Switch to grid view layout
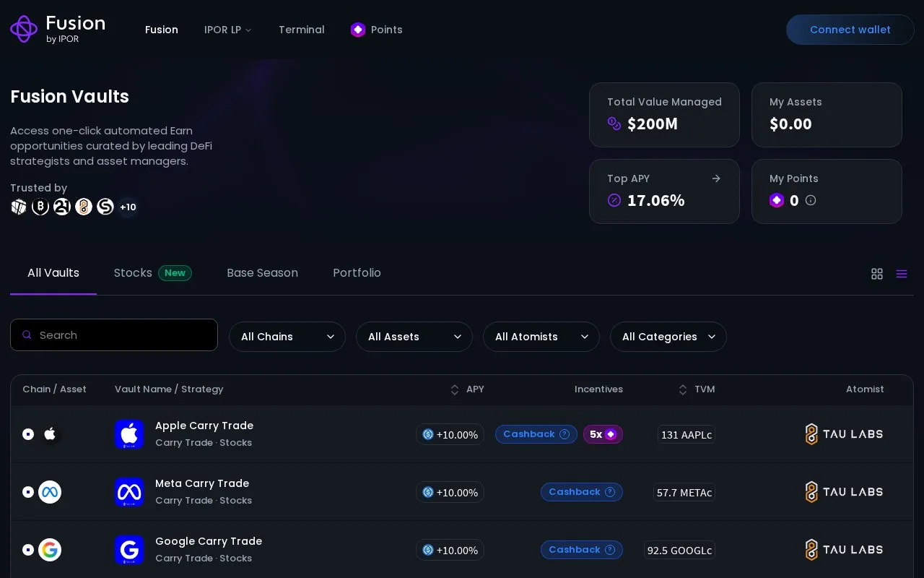Screen dimensions: 924x578 [x=877, y=274]
